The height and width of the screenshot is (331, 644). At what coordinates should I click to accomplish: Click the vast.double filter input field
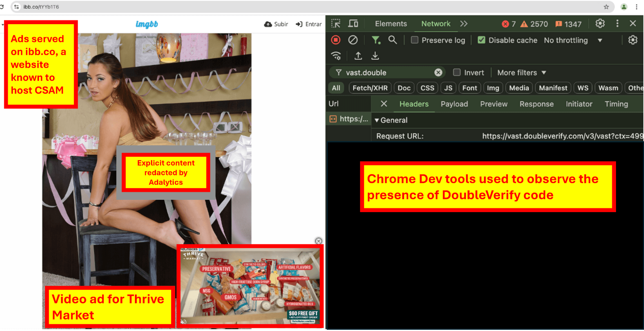[387, 73]
